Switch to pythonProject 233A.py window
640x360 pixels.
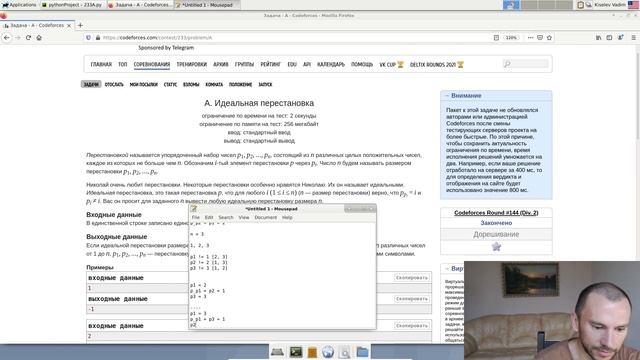pyautogui.click(x=72, y=5)
